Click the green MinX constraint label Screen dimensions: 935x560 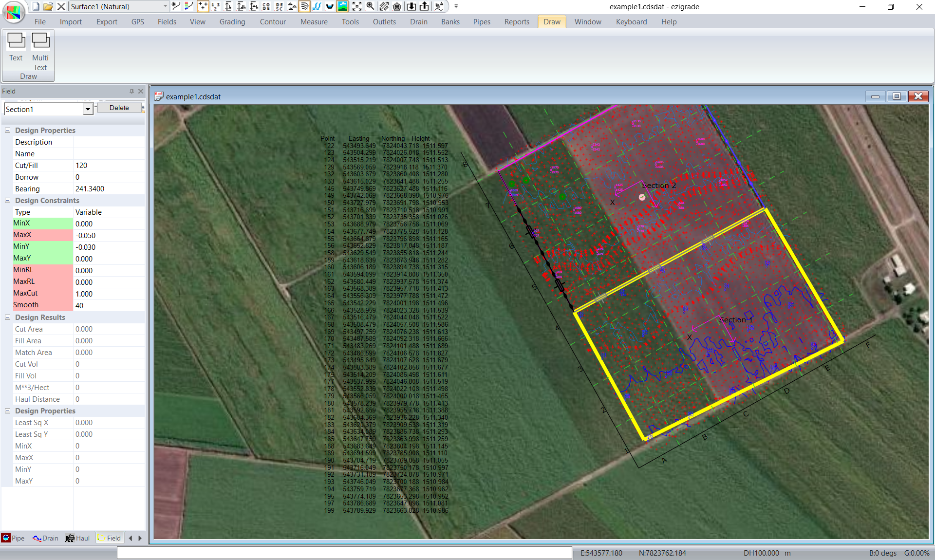click(43, 224)
